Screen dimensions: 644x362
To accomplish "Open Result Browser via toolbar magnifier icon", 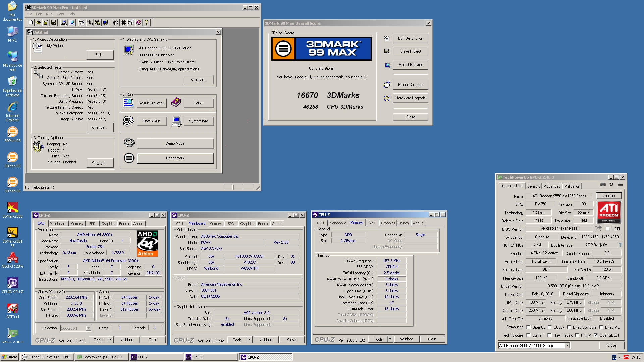I will click(71, 22).
